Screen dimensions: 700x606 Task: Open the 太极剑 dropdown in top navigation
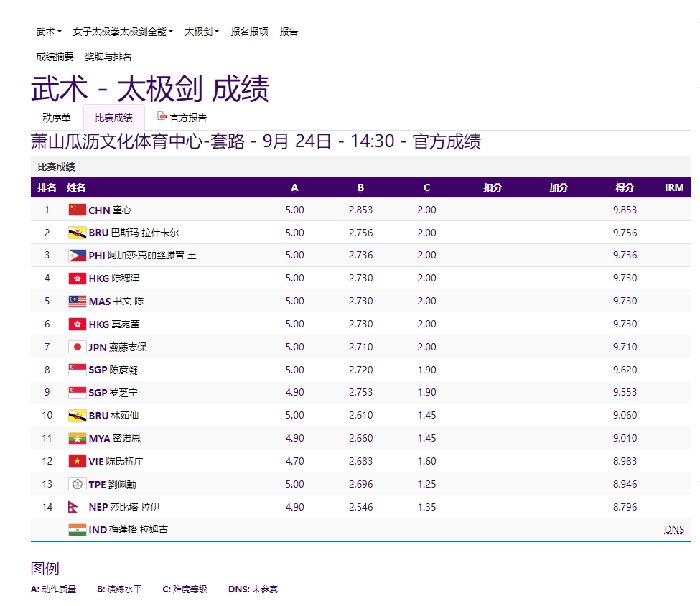point(202,32)
